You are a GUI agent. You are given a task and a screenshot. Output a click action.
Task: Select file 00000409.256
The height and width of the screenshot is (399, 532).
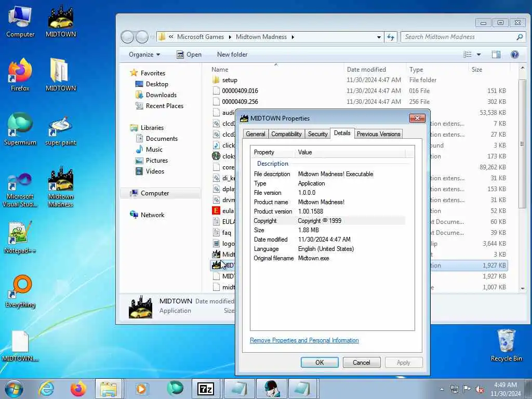pyautogui.click(x=359, y=102)
